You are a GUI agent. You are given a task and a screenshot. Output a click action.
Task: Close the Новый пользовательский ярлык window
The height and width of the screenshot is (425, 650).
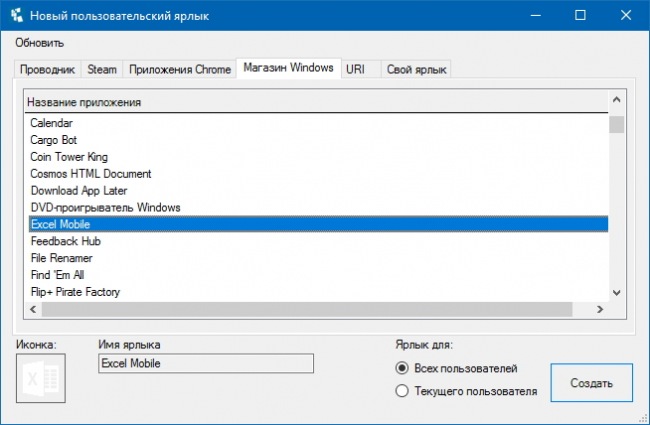pos(626,15)
